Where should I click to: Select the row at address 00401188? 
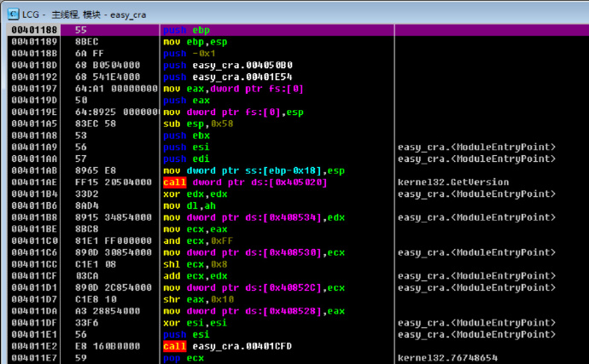click(298, 30)
